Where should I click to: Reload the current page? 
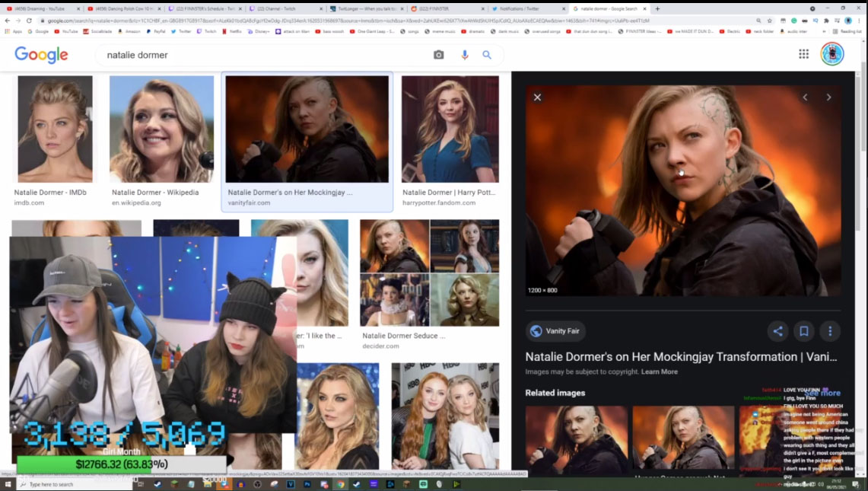29,21
